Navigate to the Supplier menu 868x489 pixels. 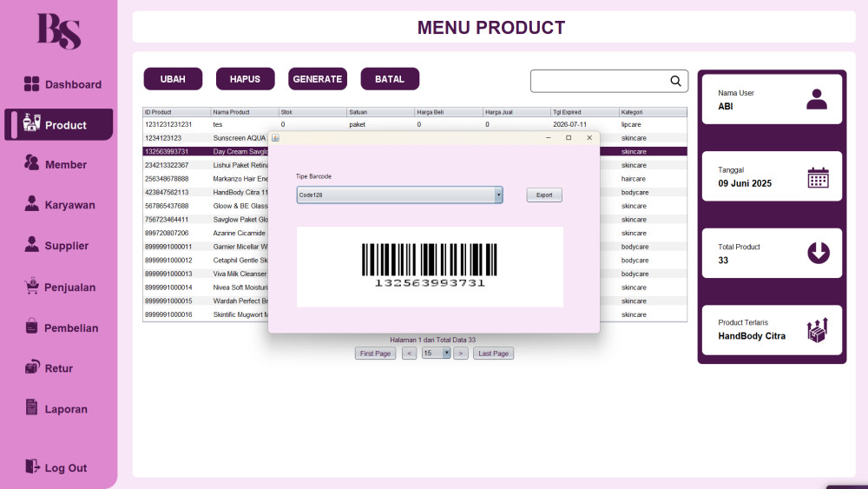pyautogui.click(x=67, y=246)
